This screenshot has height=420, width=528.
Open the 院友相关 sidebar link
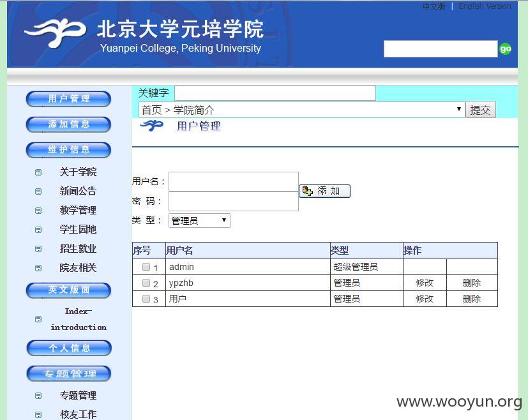click(x=78, y=268)
